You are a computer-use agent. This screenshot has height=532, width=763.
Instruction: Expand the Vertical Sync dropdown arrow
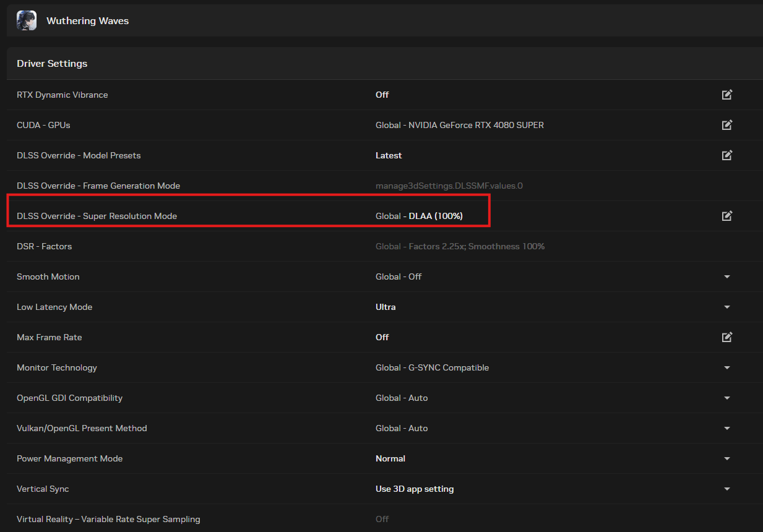[x=727, y=489]
